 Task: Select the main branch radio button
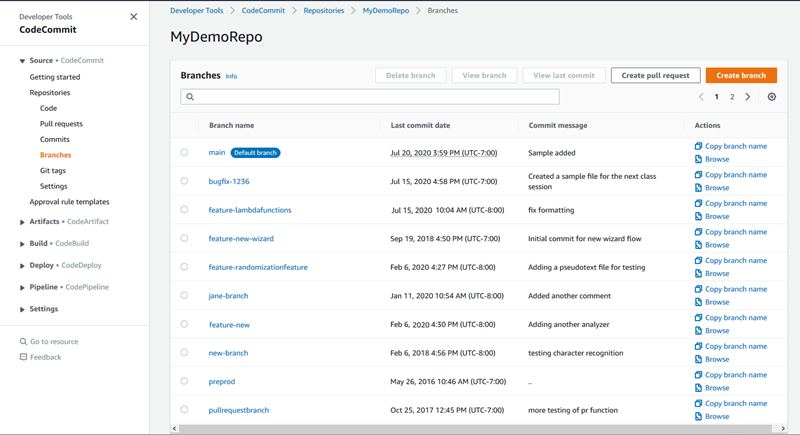pos(184,153)
